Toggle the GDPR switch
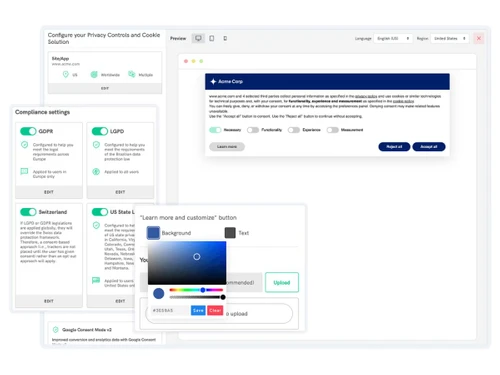 tap(28, 131)
